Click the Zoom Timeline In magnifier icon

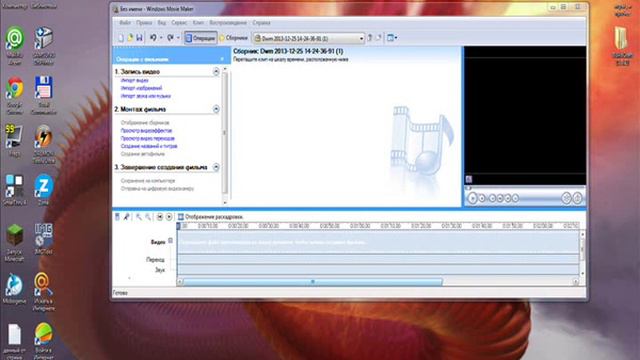tap(139, 217)
